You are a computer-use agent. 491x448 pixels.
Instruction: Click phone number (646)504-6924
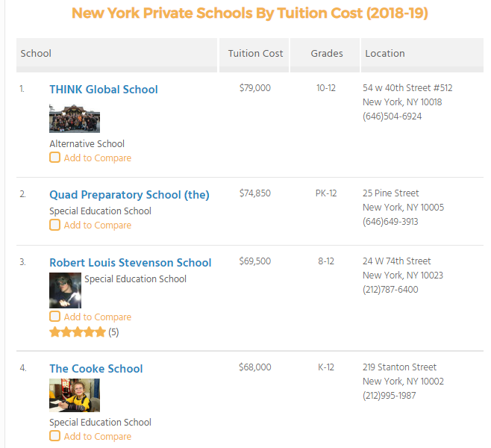tap(392, 116)
